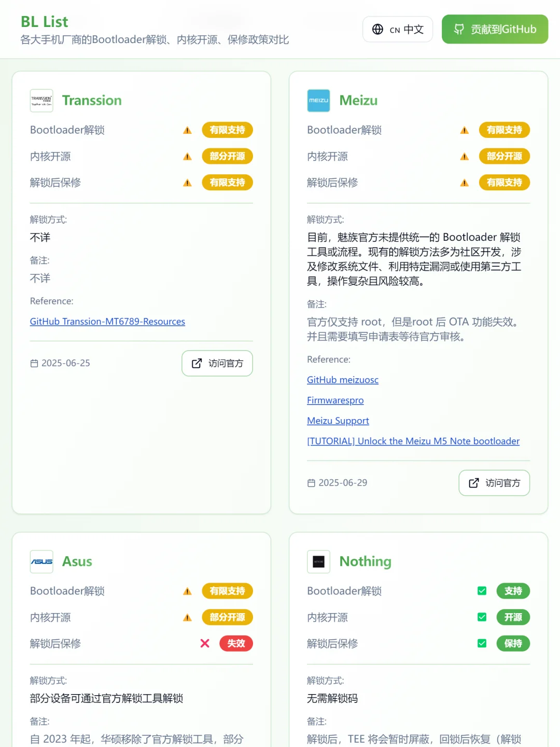This screenshot has height=747, width=560.
Task: Click the Nothing vendor logo
Action: click(x=318, y=561)
